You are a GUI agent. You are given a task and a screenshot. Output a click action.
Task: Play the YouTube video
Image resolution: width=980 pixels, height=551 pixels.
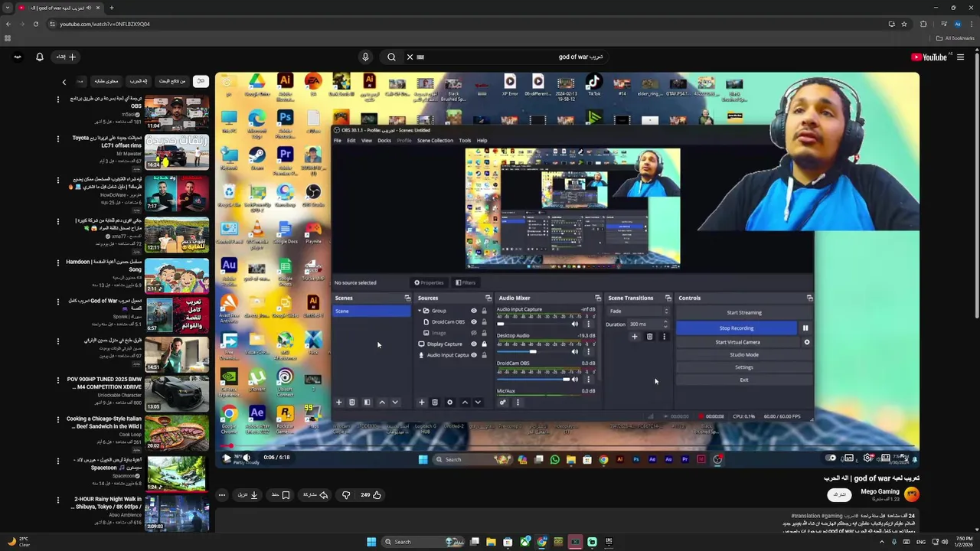tap(227, 458)
